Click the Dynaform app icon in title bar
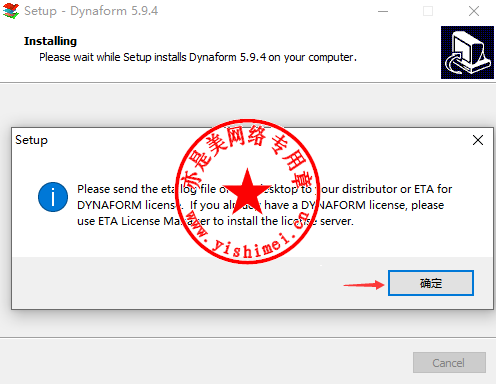 coord(11,11)
